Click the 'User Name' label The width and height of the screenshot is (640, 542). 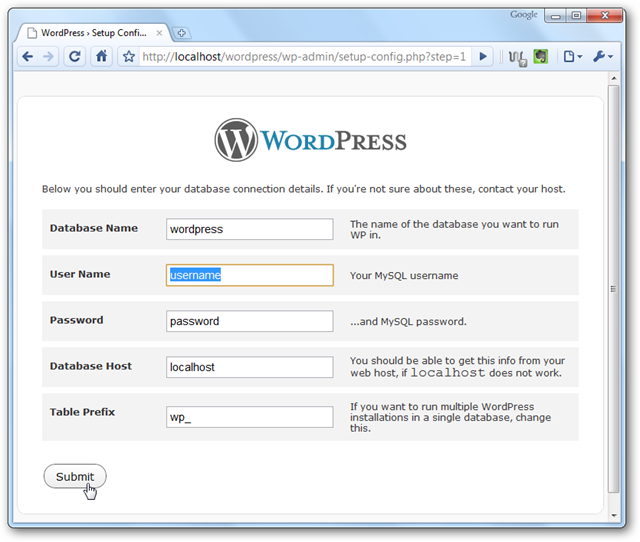80,274
